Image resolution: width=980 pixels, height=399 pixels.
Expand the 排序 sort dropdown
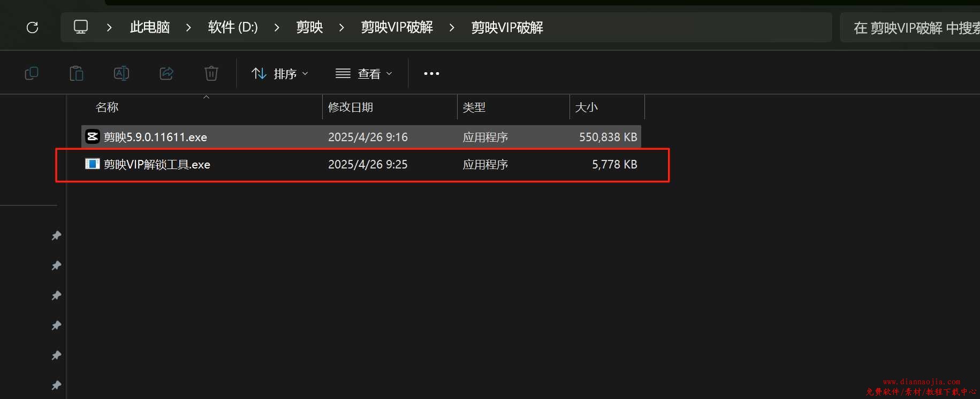(280, 73)
